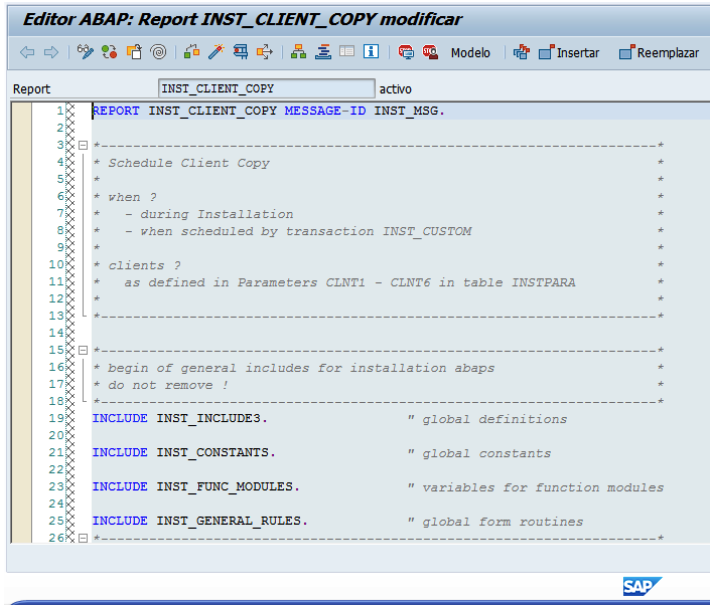Click the Modelo button
Screen dimensions: 714x609
[470, 53]
